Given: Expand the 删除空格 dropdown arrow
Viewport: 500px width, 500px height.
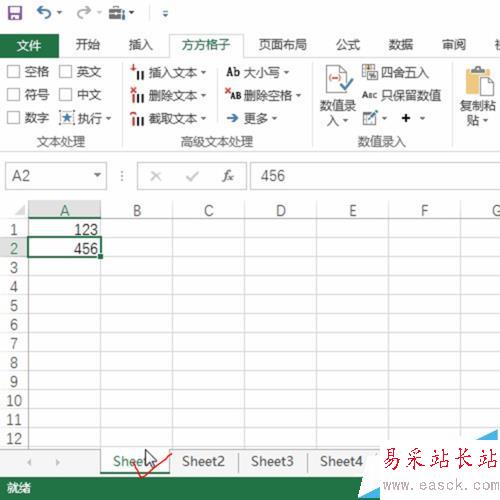Looking at the screenshot, I should click(x=299, y=96).
